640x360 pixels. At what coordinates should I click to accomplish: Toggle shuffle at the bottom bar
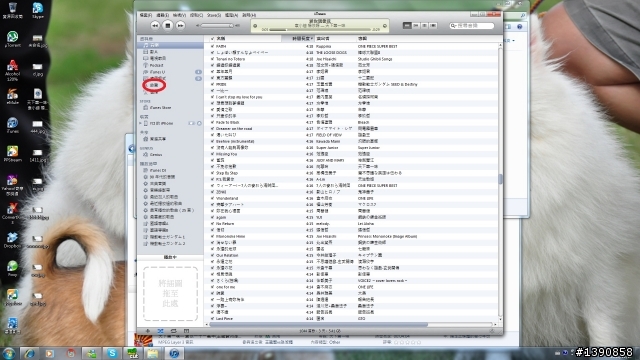pyautogui.click(x=160, y=331)
